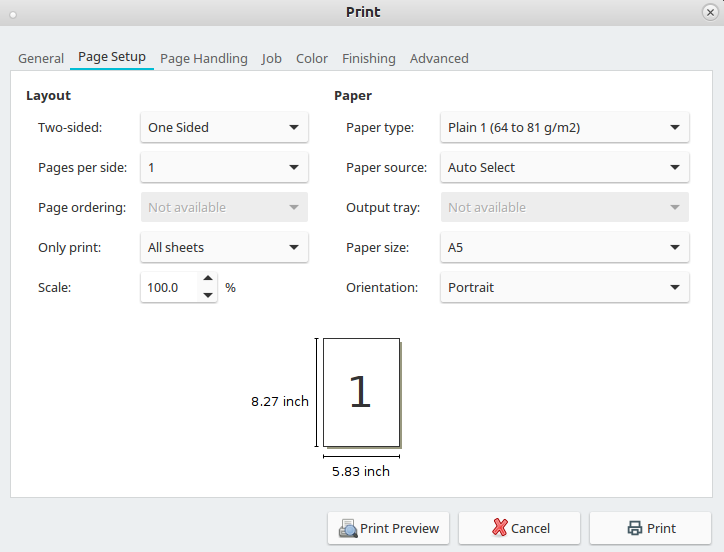Increase the Scale with up arrow
The width and height of the screenshot is (724, 552).
[208, 280]
